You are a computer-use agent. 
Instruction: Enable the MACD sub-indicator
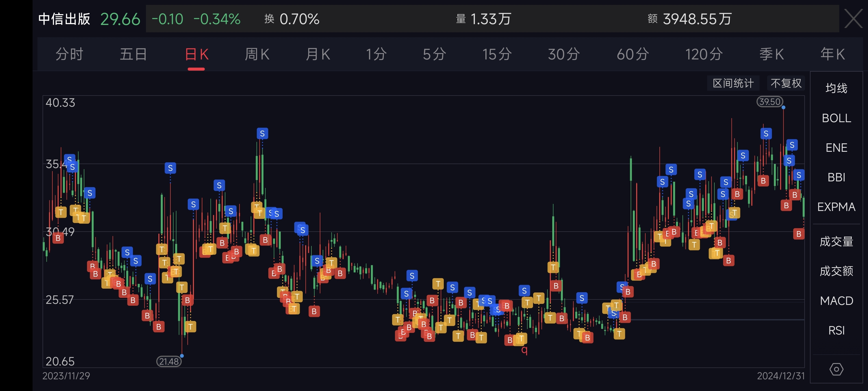click(x=836, y=301)
